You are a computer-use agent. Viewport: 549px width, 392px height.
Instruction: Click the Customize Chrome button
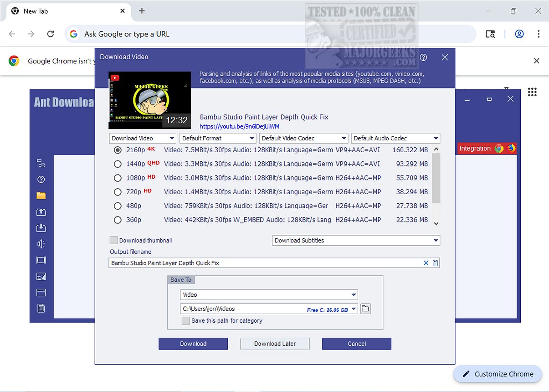pos(498,374)
